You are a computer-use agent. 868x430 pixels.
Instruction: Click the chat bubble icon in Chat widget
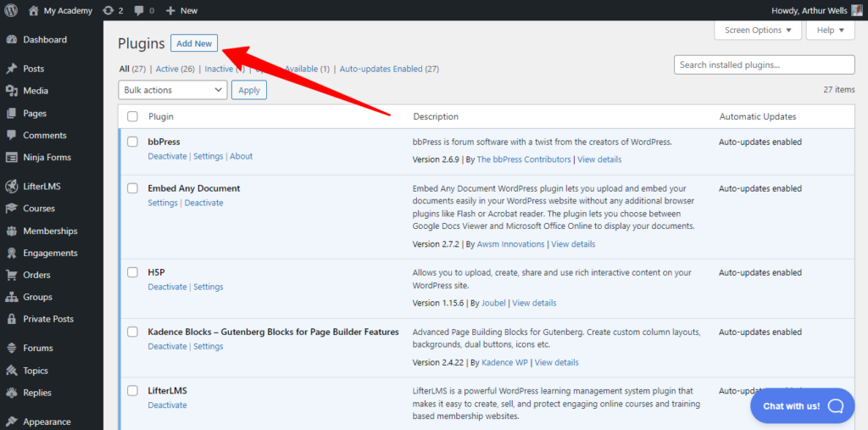coord(836,406)
